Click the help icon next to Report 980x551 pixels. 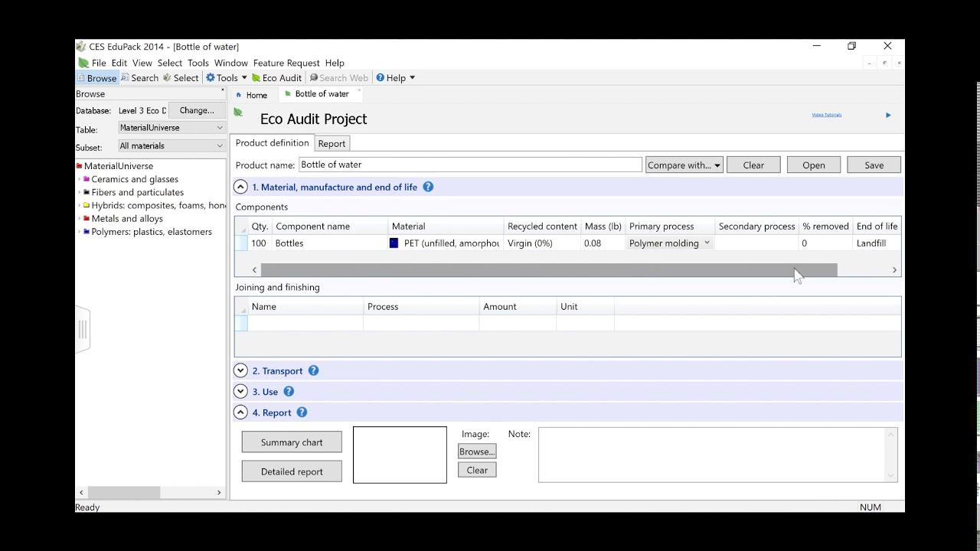coord(302,412)
